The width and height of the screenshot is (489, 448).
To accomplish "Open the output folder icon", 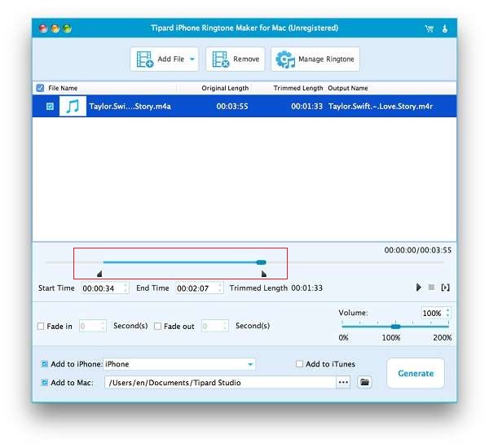I will 364,382.
